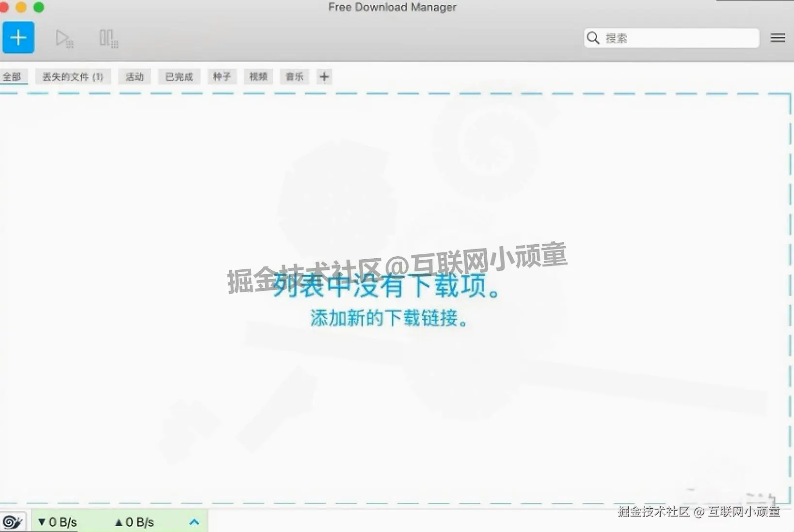Open the 丢失的文件 (1) tab
This screenshot has height=532, width=794.
pos(73,77)
